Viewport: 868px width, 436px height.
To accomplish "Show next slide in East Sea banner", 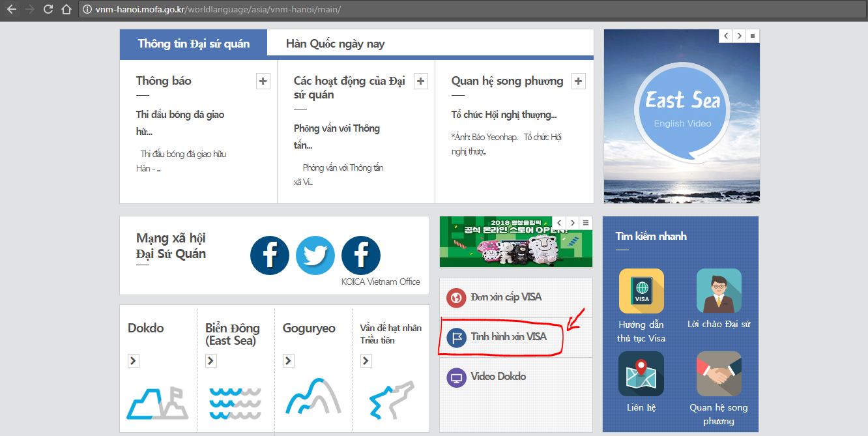I will pyautogui.click(x=740, y=36).
